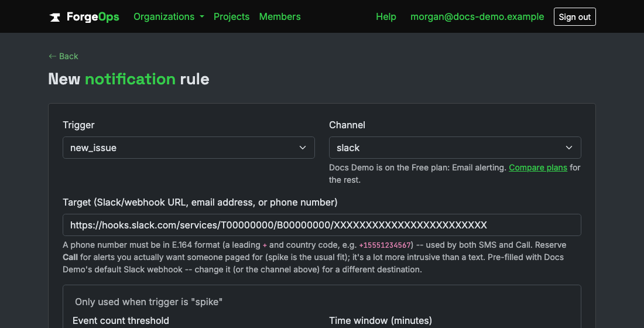
Task: Click the Docs Demo Free plan notice text
Action: click(x=455, y=174)
